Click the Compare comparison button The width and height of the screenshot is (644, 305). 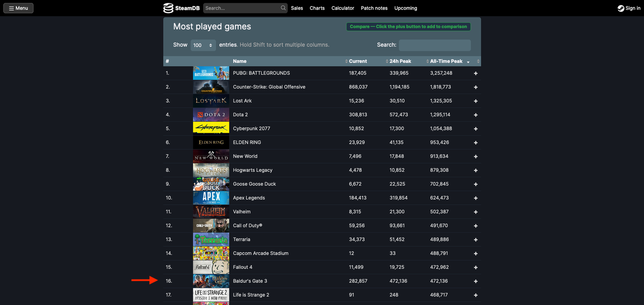click(x=409, y=27)
